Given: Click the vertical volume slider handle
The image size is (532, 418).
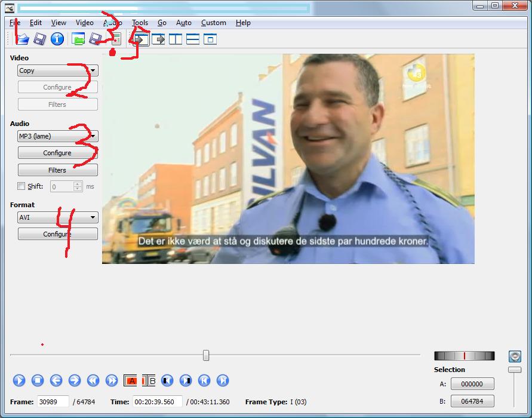Looking at the screenshot, I should 515,370.
